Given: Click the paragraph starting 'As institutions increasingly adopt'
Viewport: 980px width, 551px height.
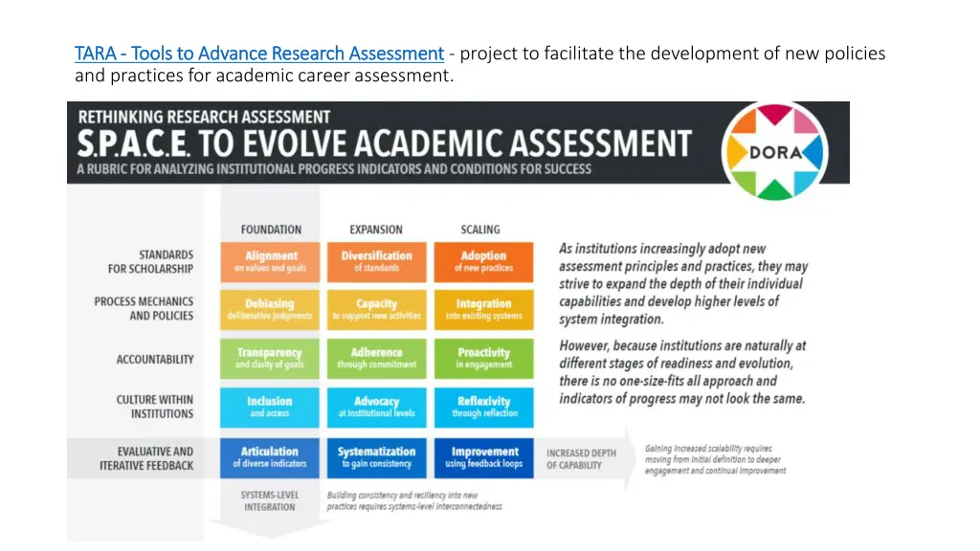Looking at the screenshot, I should click(x=683, y=283).
